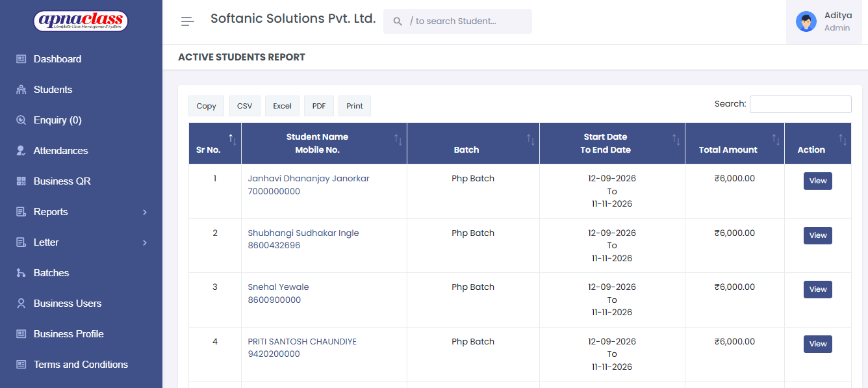Screen dimensions: 868x388
Task: Click the Business QR sidebar icon
Action: pyautogui.click(x=21, y=181)
